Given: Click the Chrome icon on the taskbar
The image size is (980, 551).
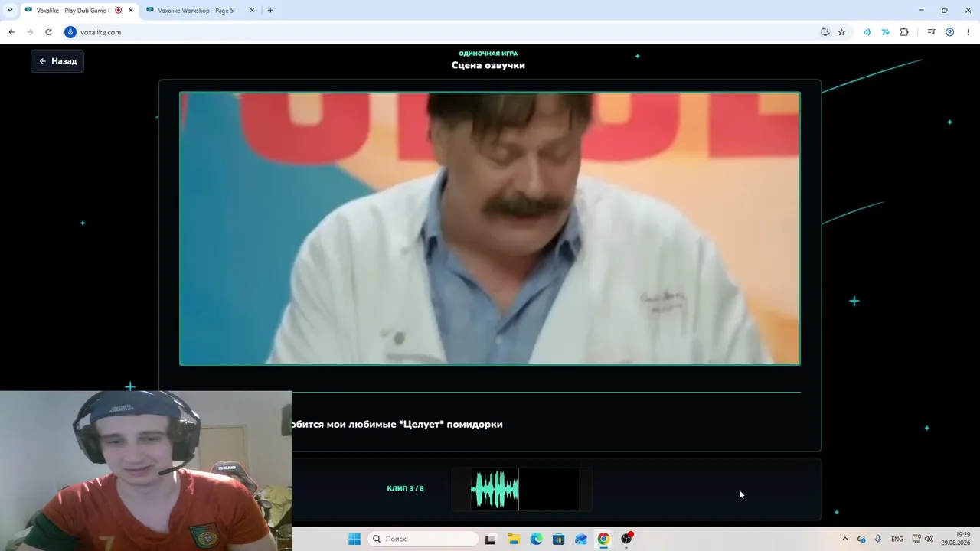Looking at the screenshot, I should [x=603, y=539].
